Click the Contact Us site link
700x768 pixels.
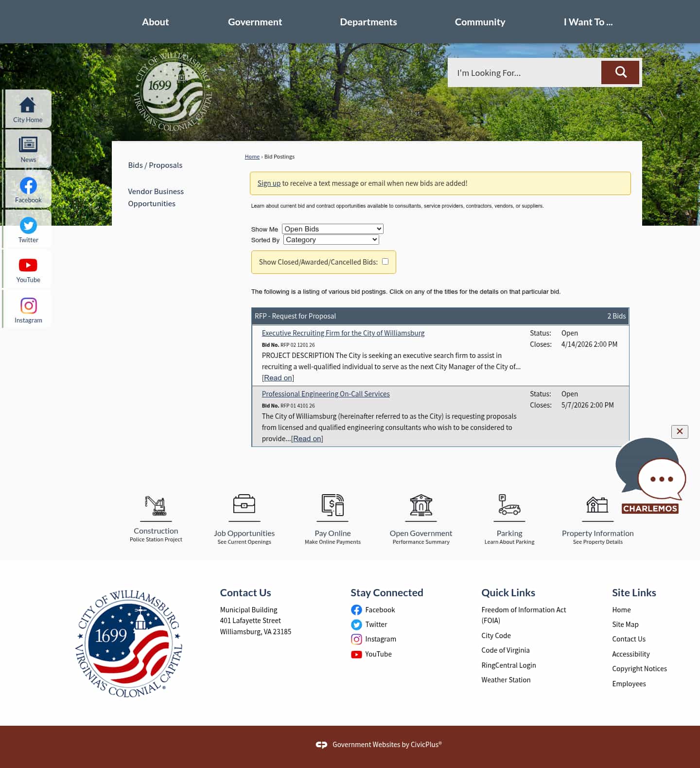point(629,639)
